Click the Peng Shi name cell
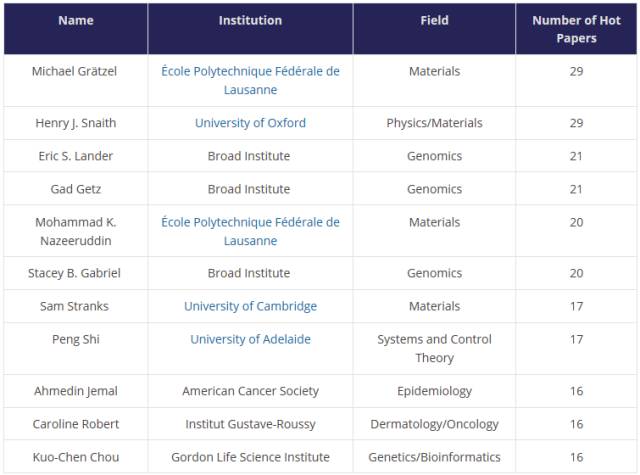Viewport: 640px width, 475px height. pos(76,339)
